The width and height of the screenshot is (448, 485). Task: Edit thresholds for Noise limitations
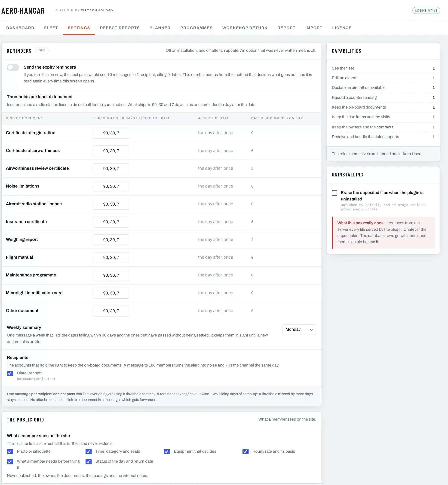[x=111, y=186]
